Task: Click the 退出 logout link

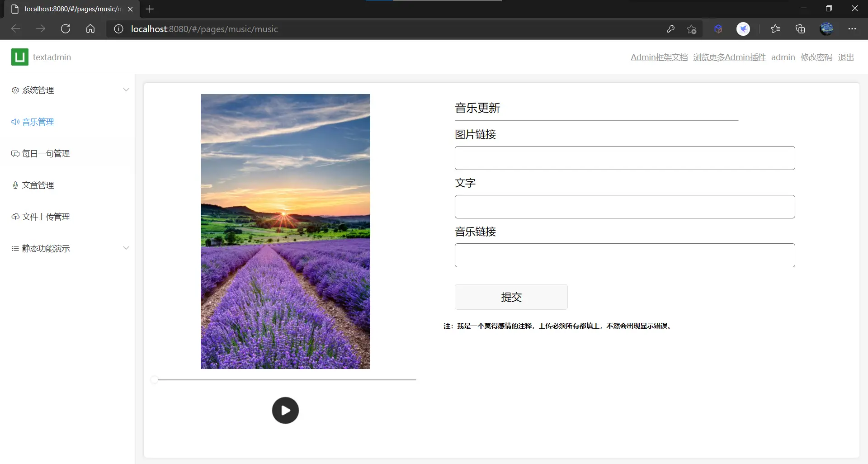Action: [845, 57]
